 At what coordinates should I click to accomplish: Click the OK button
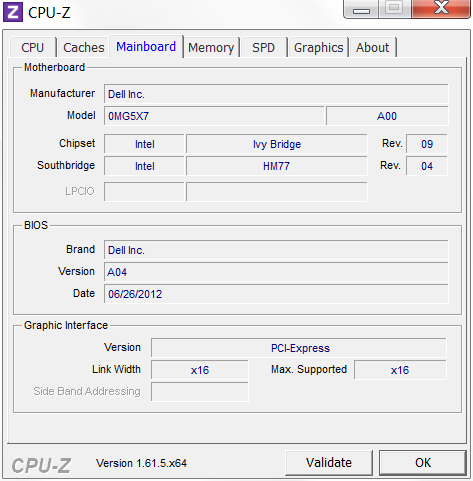[x=423, y=463]
